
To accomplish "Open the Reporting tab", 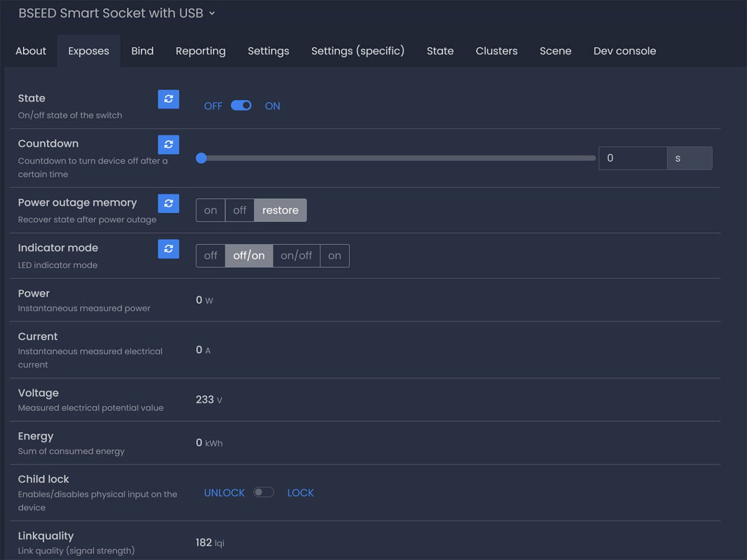I will click(200, 51).
